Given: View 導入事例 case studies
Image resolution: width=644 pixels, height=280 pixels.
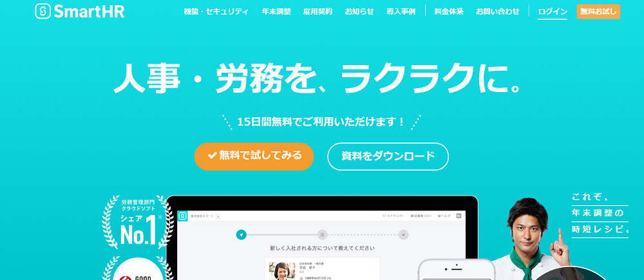Looking at the screenshot, I should coord(401,12).
